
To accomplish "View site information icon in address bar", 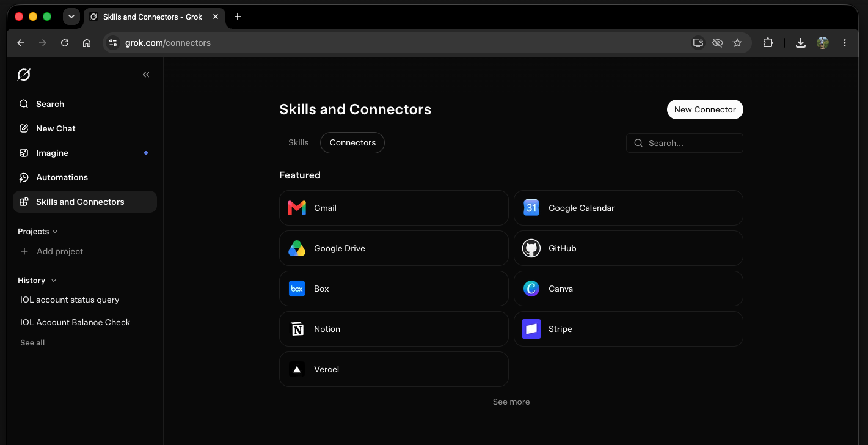I will point(112,43).
